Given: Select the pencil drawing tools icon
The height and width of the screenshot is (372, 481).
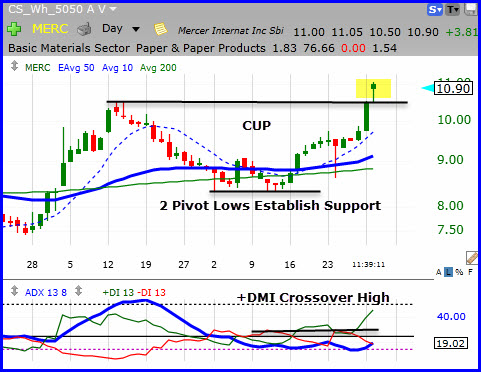Looking at the screenshot, I should click(472, 258).
